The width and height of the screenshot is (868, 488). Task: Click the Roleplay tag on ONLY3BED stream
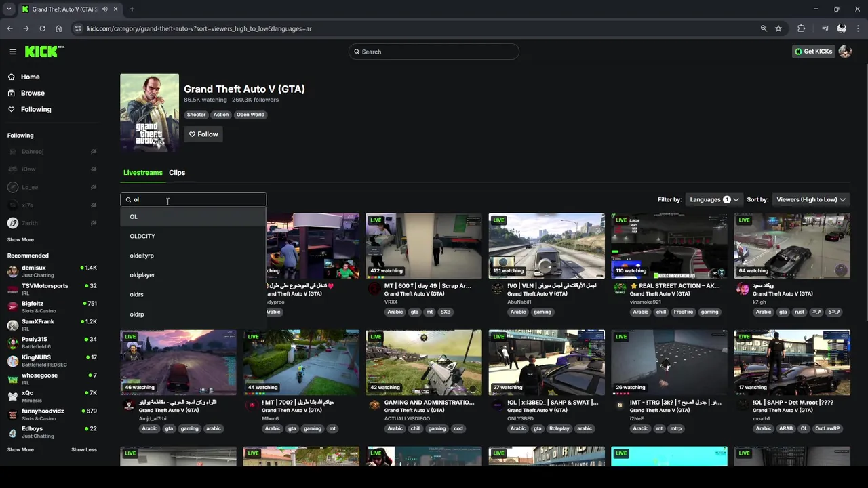tap(559, 428)
